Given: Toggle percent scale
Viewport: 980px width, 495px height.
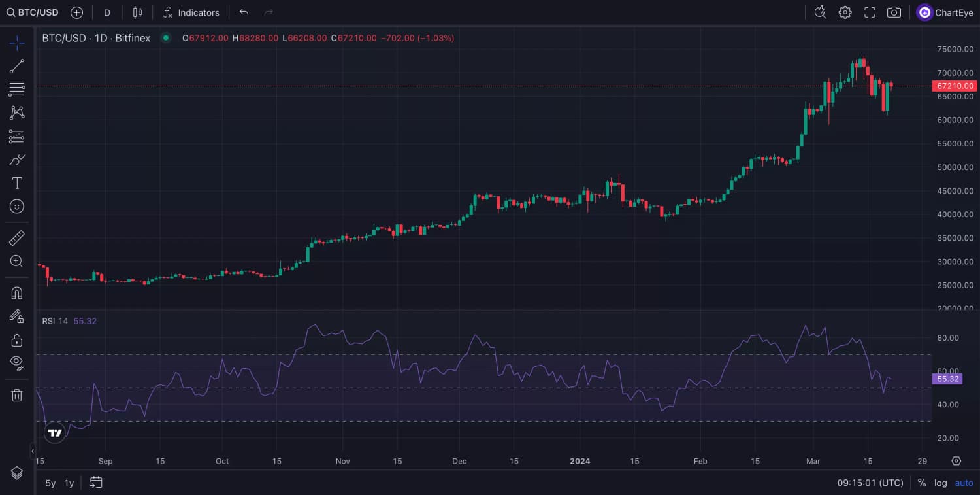Looking at the screenshot, I should pos(922,483).
